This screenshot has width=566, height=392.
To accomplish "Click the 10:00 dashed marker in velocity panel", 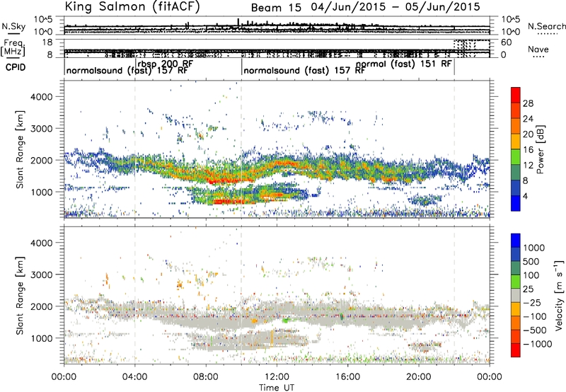I will coord(241,295).
